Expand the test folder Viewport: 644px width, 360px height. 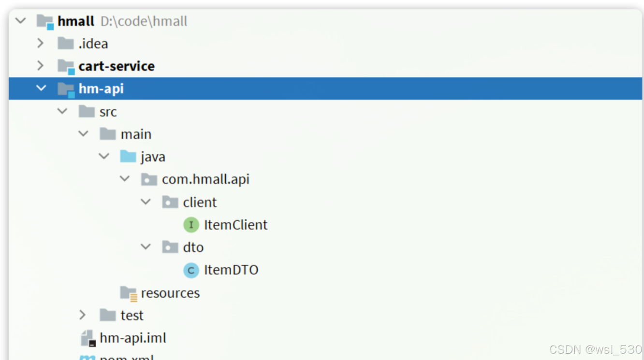coord(83,315)
